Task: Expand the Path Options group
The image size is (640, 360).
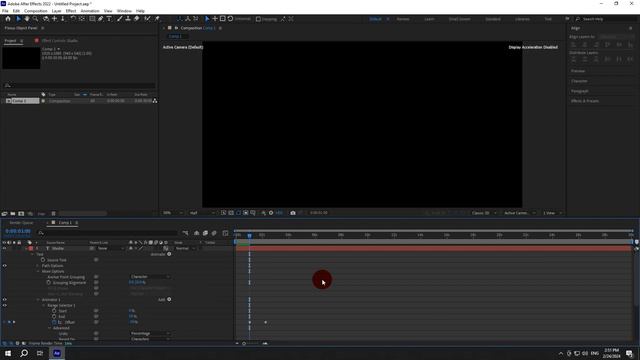Action: 38,266
